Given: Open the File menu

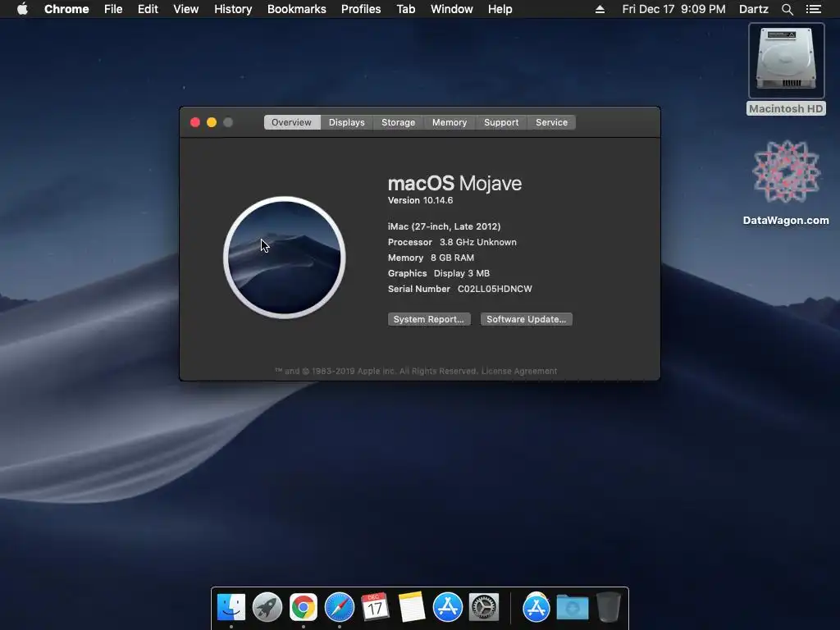Looking at the screenshot, I should (x=113, y=9).
